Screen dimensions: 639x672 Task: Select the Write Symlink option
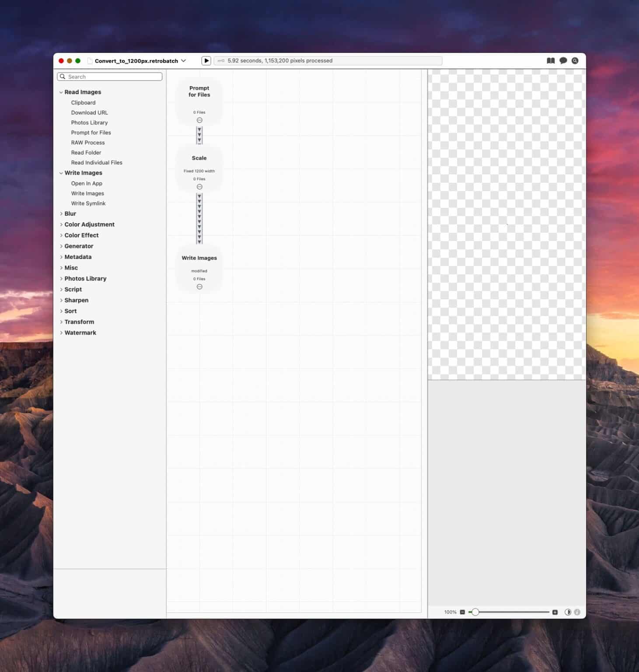(88, 203)
